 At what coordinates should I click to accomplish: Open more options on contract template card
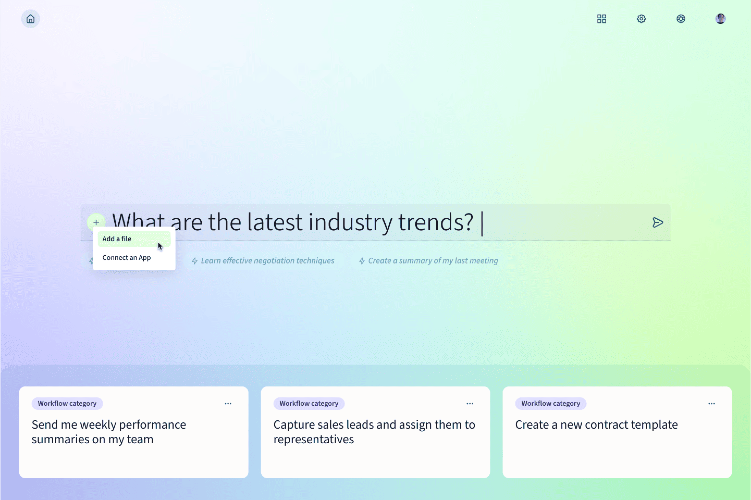pyautogui.click(x=712, y=404)
